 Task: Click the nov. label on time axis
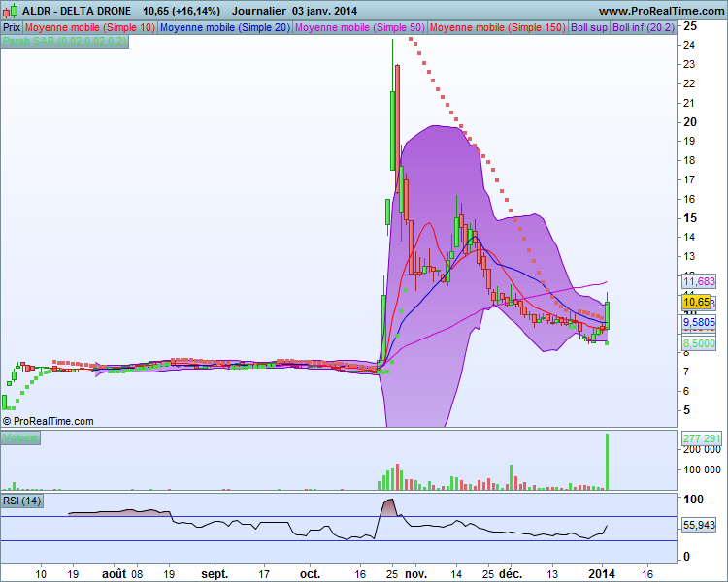415,574
